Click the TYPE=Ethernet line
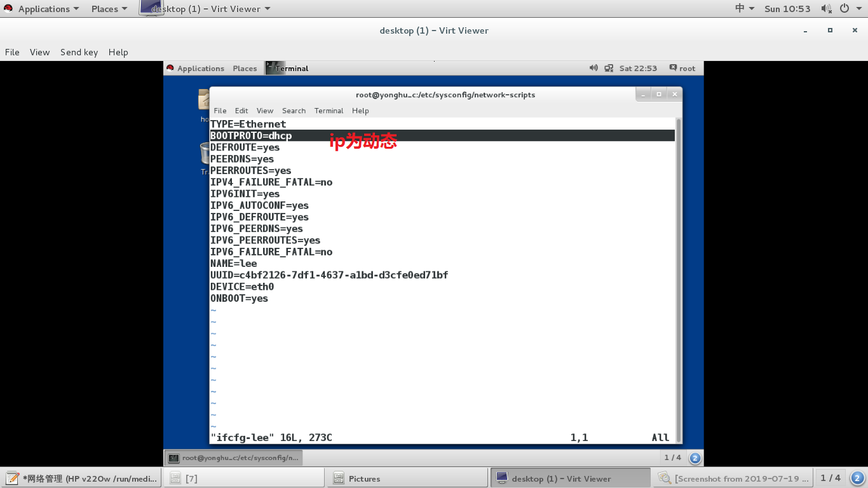 click(248, 124)
